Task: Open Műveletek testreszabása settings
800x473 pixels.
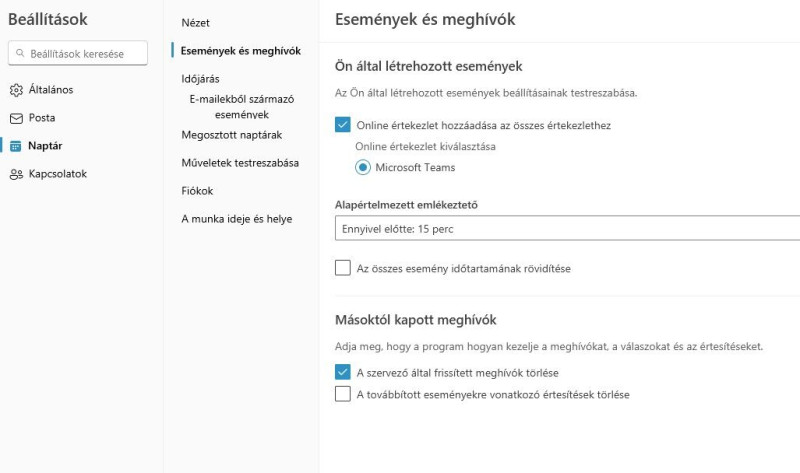Action: point(240,163)
